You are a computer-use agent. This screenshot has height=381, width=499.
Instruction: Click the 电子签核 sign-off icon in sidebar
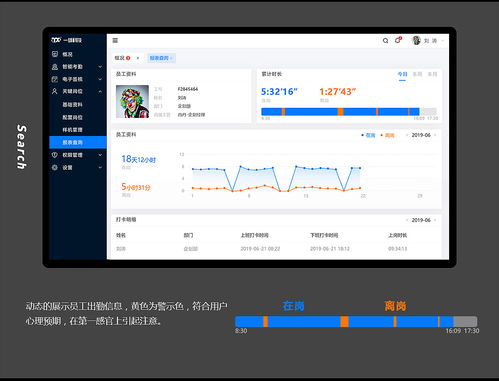55,79
